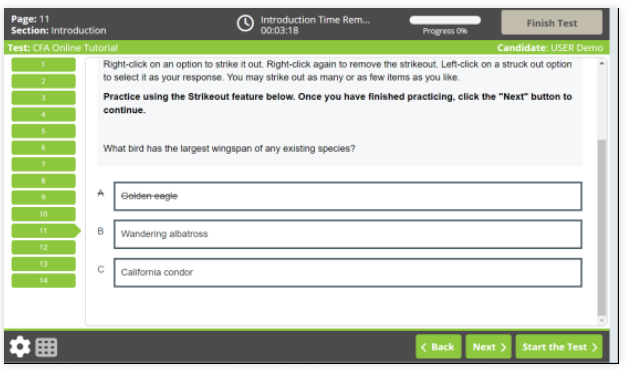Viewport: 627px width, 371px height.
Task: Select struck-out option A Golden eagle
Action: pyautogui.click(x=347, y=196)
